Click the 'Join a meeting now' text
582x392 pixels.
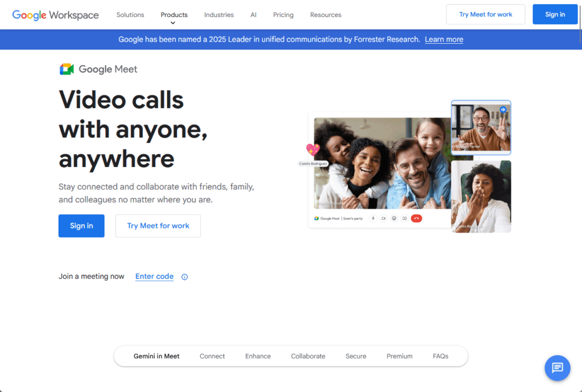(92, 276)
